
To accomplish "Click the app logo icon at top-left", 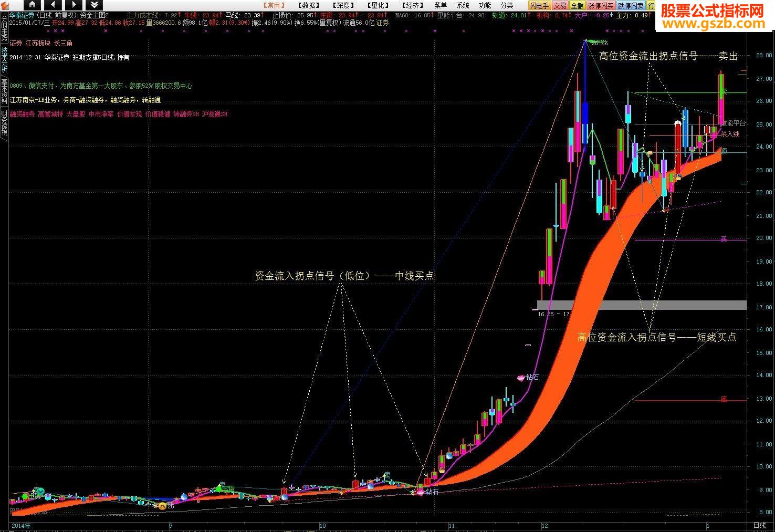I will pyautogui.click(x=4, y=5).
